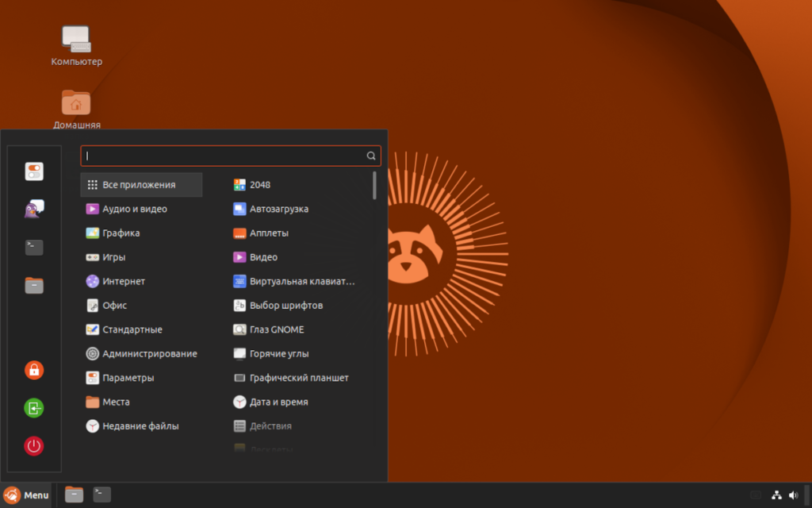Viewport: 812px width, 508px height.
Task: Select the Аудио и видео category
Action: (141, 209)
